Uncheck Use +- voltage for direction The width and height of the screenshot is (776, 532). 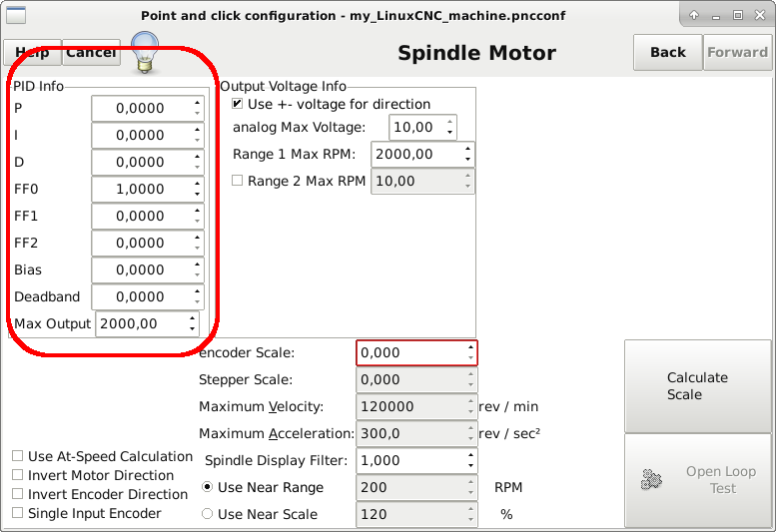tap(238, 104)
